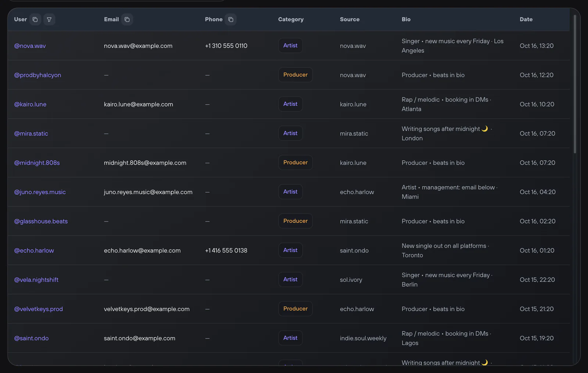
Task: Click the Bio column header
Action: tap(406, 19)
